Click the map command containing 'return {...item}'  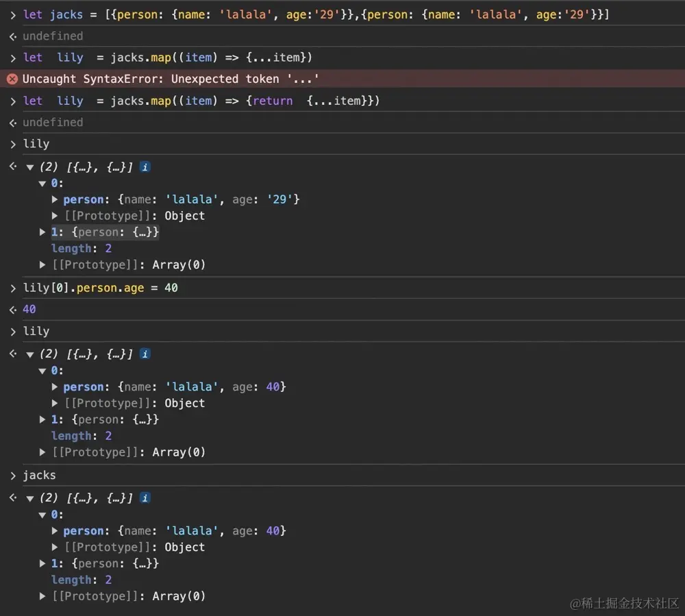[x=201, y=101]
